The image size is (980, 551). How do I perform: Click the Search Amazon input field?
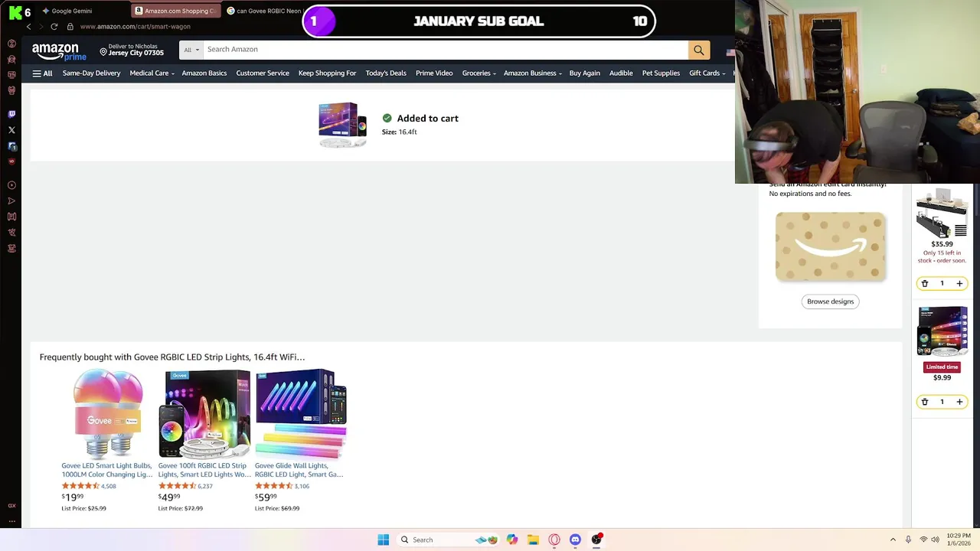coord(446,50)
